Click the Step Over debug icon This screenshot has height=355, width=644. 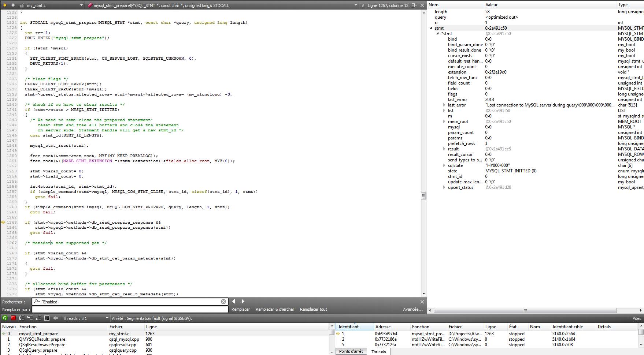tap(22, 318)
